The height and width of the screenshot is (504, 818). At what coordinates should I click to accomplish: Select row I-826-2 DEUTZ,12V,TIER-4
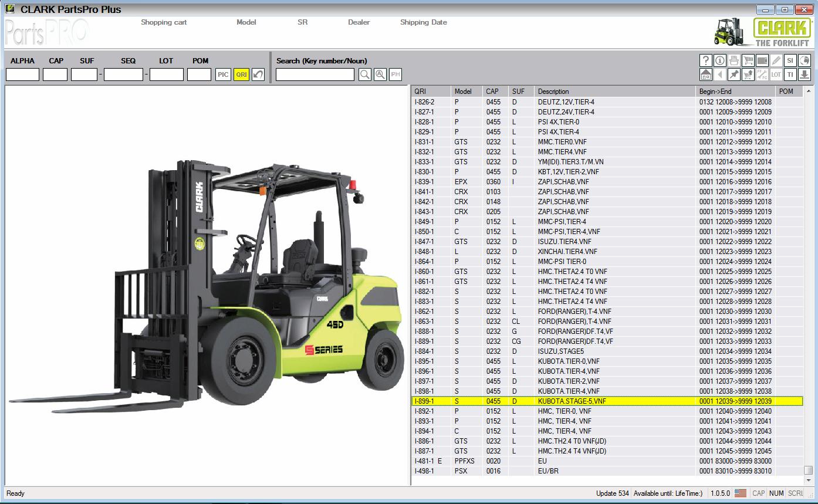click(607, 102)
